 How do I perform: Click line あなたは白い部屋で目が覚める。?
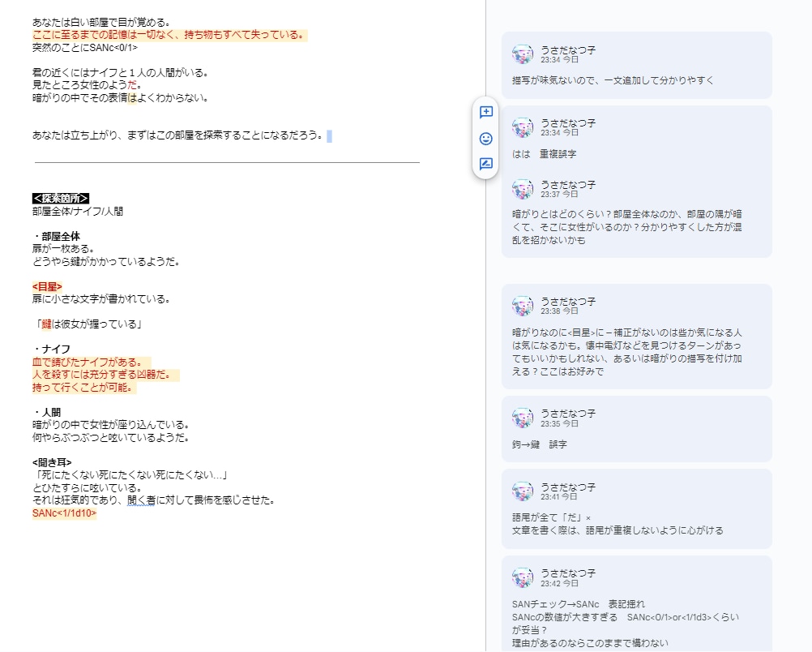[101, 22]
